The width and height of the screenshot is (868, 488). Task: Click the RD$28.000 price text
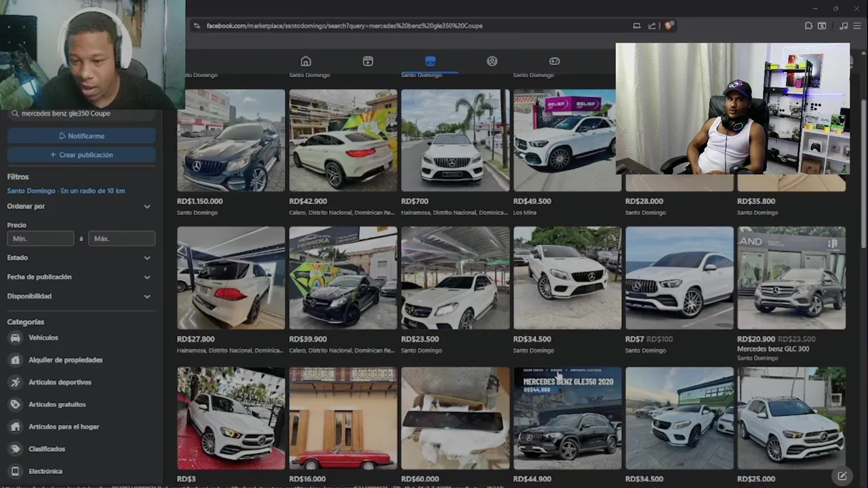[x=644, y=201]
